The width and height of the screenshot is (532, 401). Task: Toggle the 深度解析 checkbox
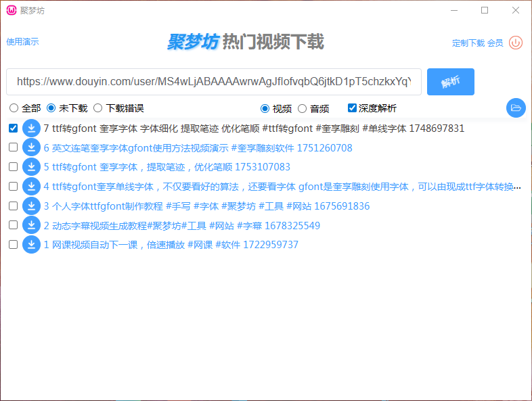coord(352,108)
